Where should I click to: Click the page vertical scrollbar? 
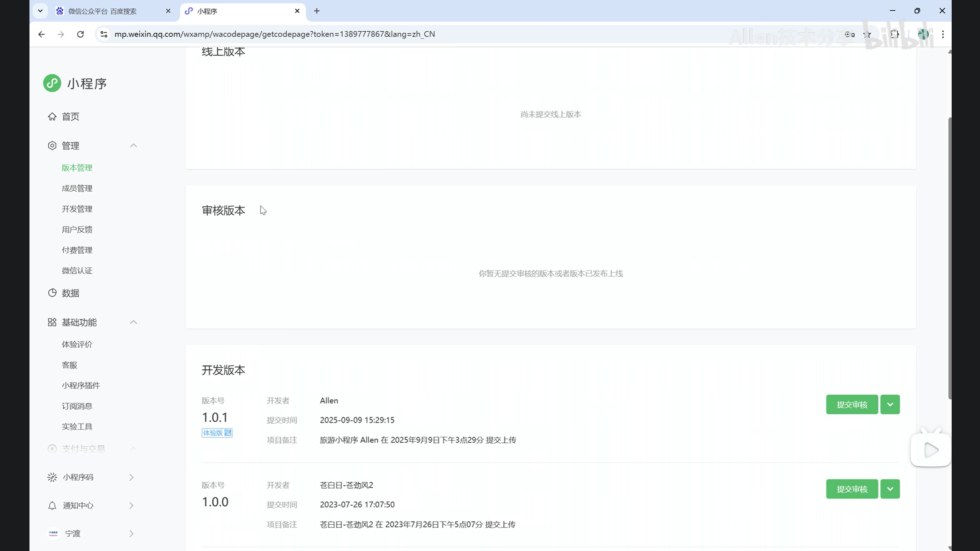point(949,258)
